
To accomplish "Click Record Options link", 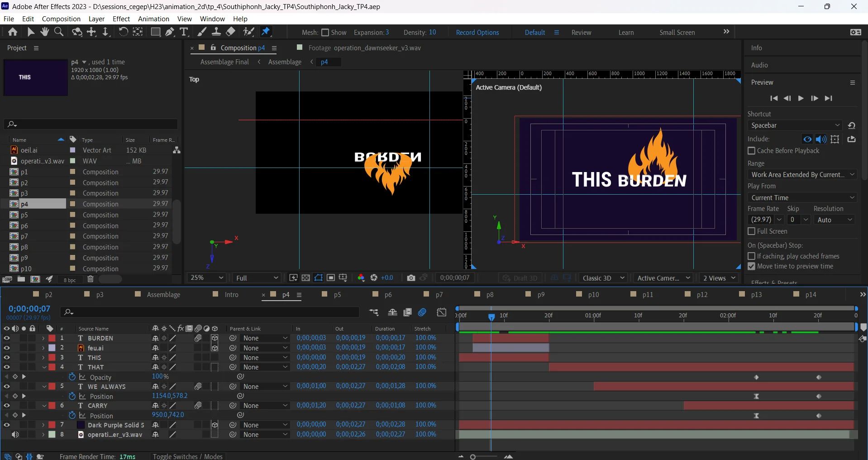I will [477, 33].
